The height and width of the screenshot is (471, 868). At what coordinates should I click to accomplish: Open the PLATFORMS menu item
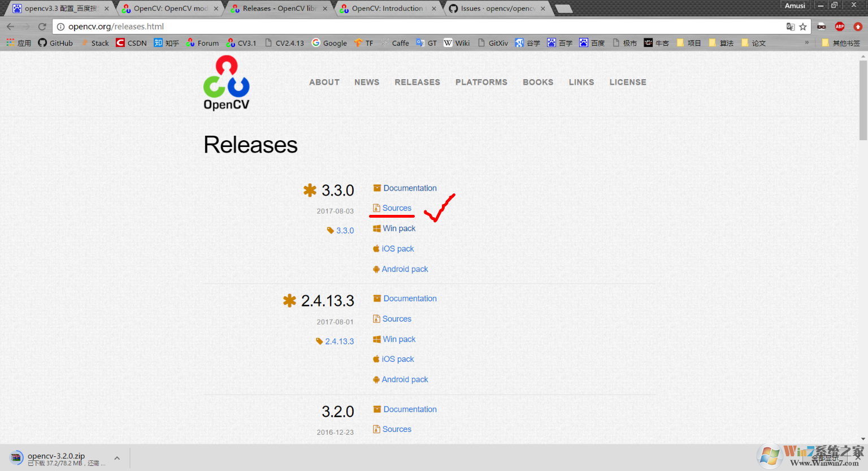point(481,82)
